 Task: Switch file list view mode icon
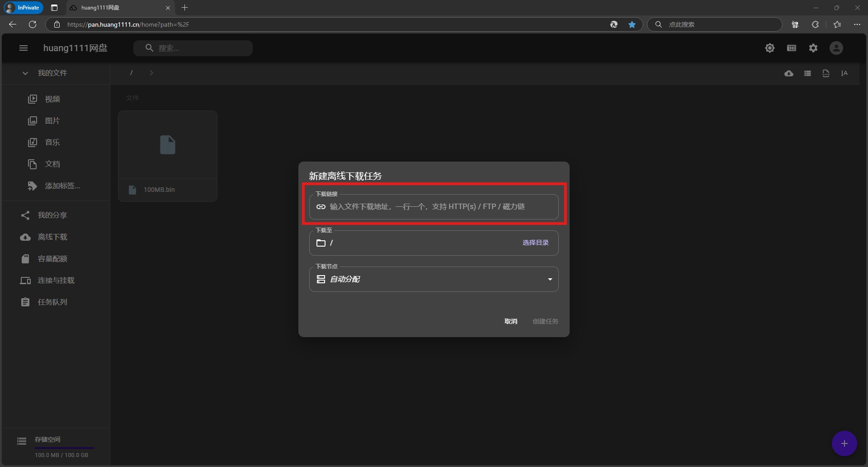tap(807, 73)
